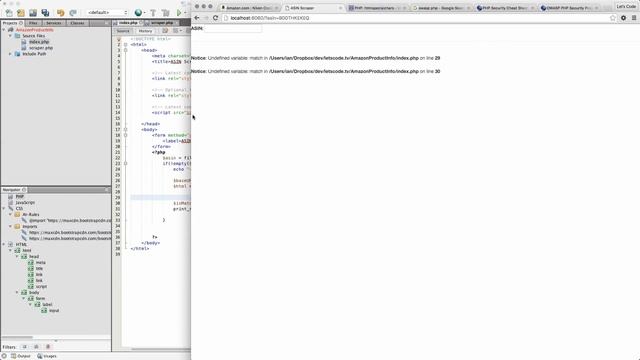This screenshot has height=360, width=640.
Task: Select the meta element in Navigator
Action: (40, 262)
